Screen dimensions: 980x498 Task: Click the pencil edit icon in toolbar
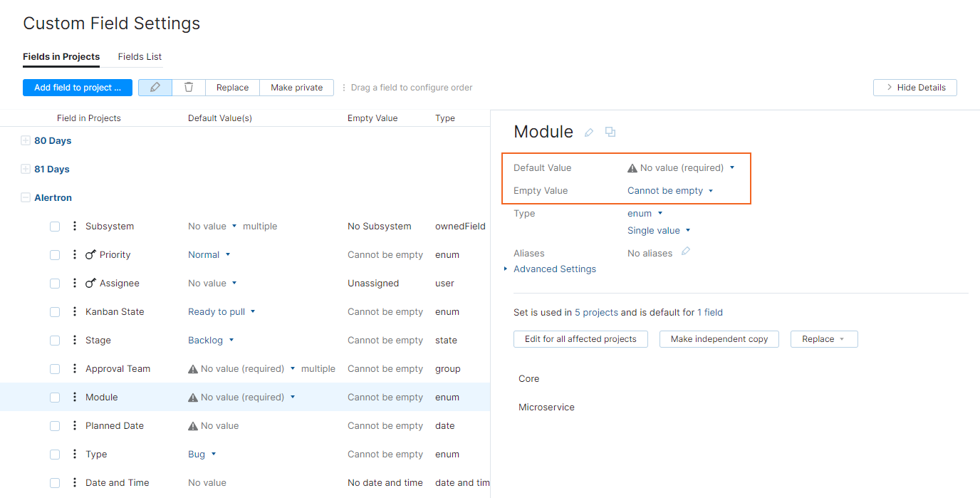[x=155, y=87]
